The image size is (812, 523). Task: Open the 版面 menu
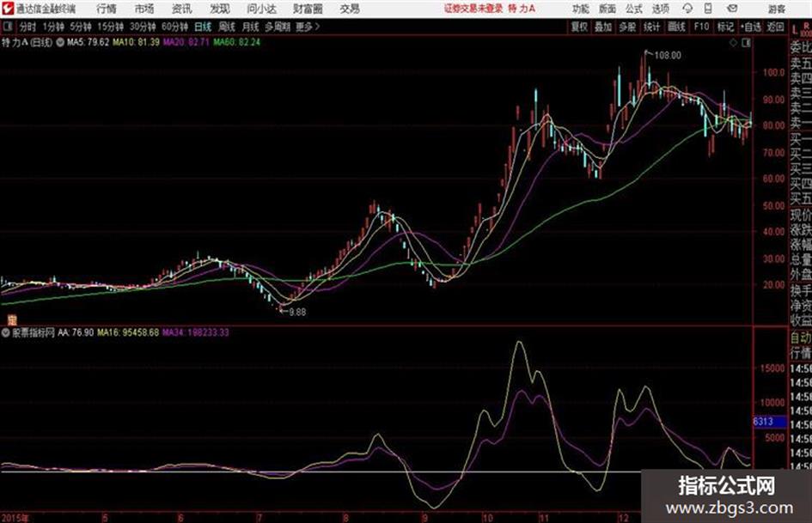click(x=607, y=9)
